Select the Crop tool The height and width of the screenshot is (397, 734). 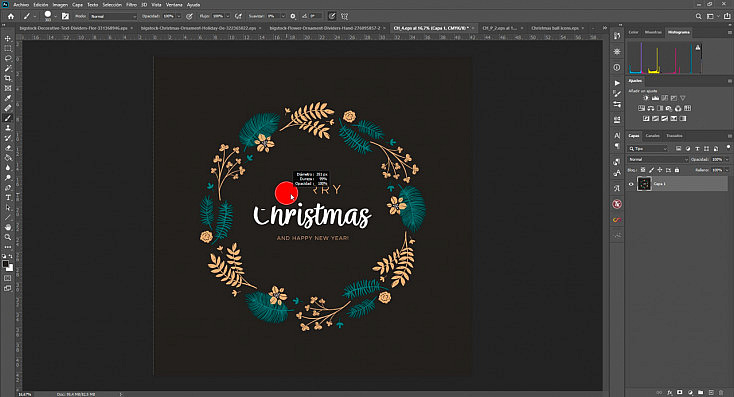[8, 78]
